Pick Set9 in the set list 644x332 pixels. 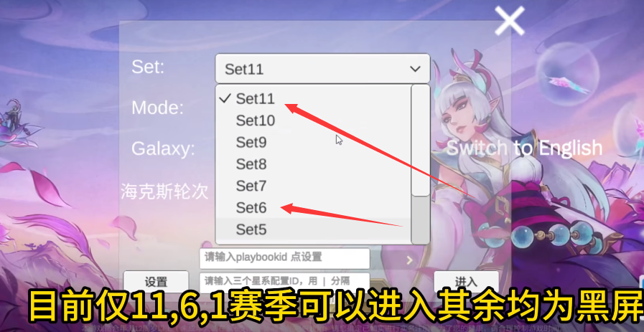[x=313, y=143]
